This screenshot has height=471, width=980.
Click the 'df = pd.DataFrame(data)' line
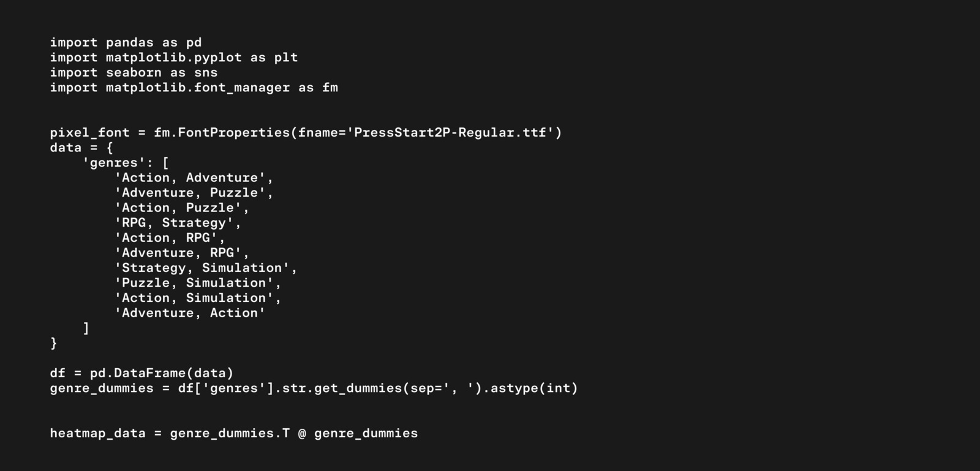coord(141,373)
